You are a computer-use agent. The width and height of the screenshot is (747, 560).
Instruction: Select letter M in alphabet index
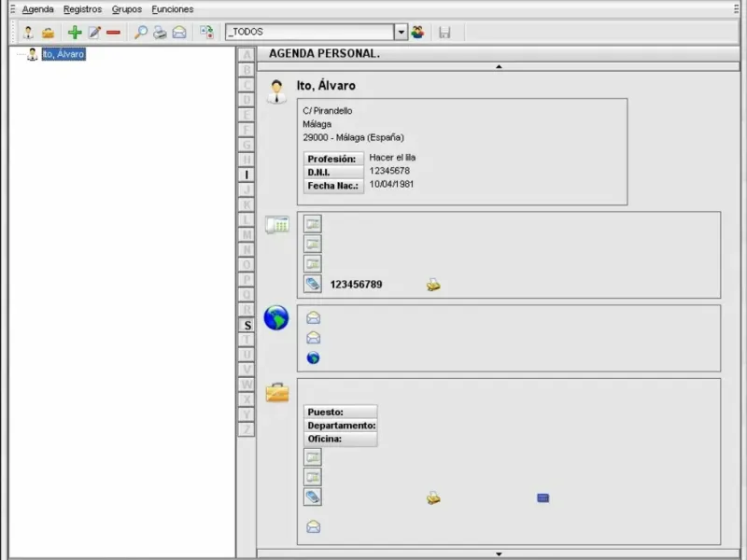(247, 235)
